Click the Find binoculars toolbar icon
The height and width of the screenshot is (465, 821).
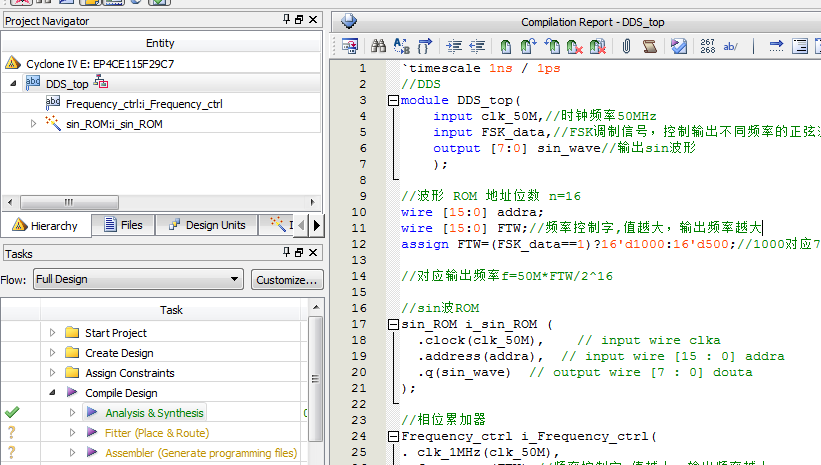(x=378, y=47)
